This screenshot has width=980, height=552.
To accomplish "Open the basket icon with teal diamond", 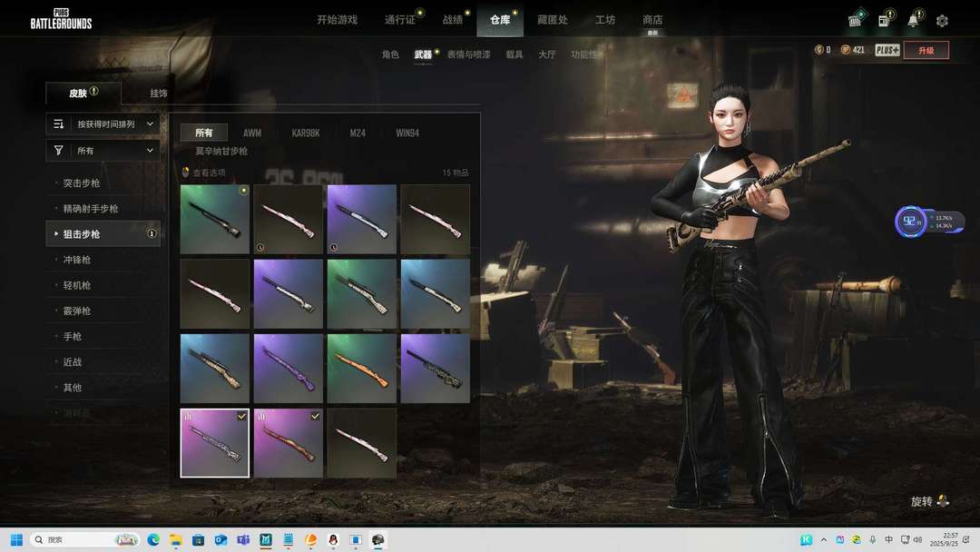I will tap(855, 21).
